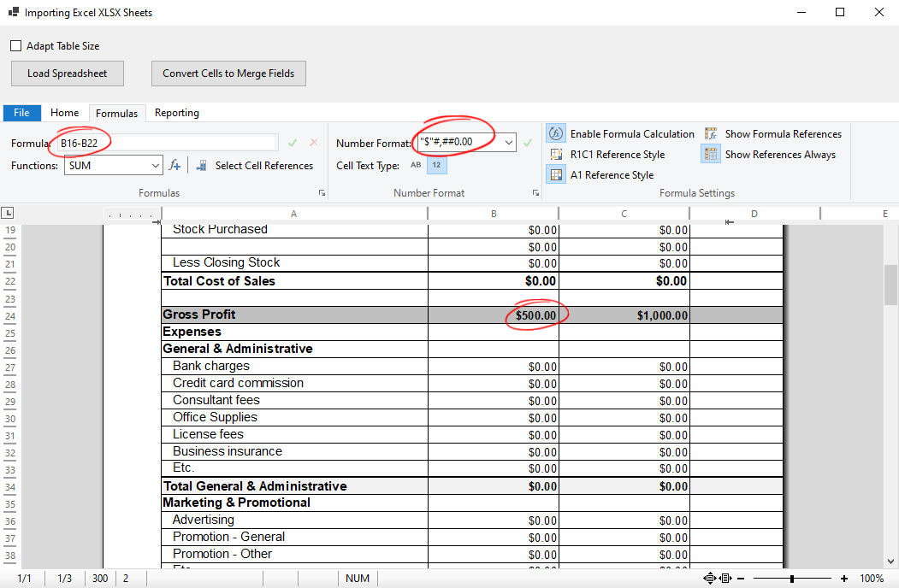Click into the Formula input field
The height and width of the screenshot is (588, 899).
(167, 143)
